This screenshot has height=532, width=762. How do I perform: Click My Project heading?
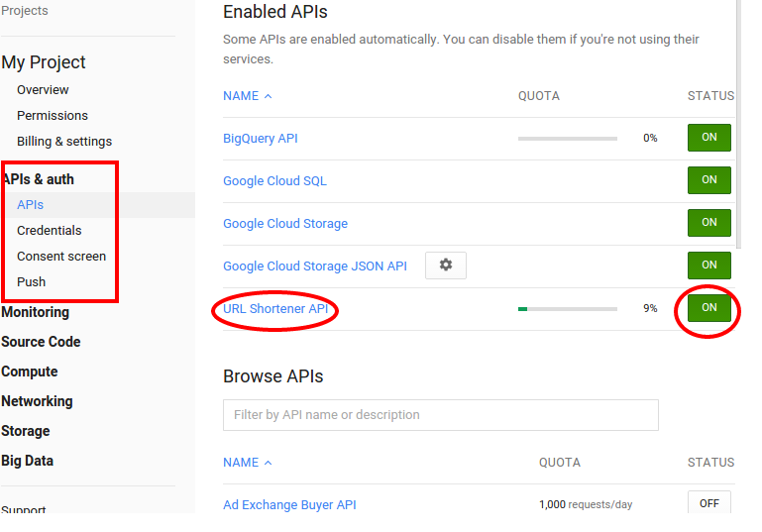pos(44,62)
